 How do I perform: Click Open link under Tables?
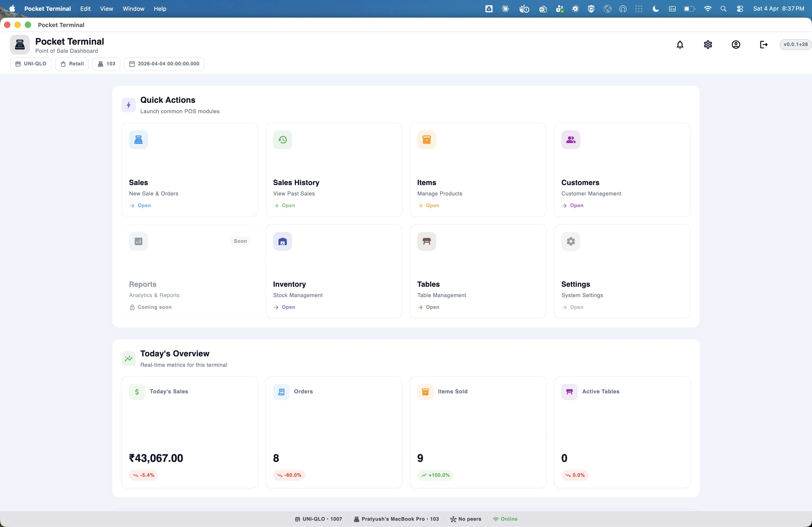[x=432, y=307]
